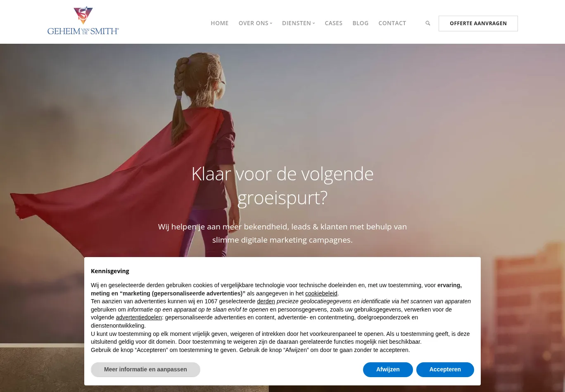
Task: Expand the Diensten dropdown arrow
Action: [x=313, y=23]
